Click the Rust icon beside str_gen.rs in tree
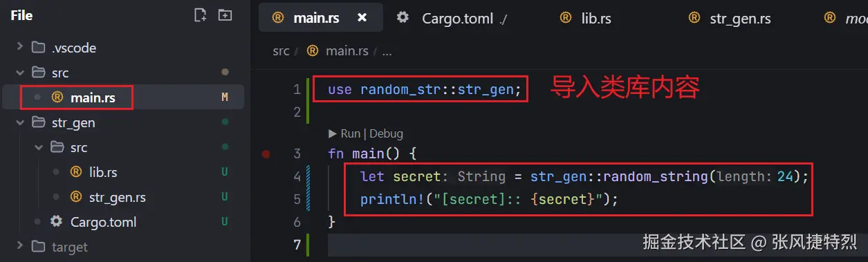This screenshot has height=262, width=868. [76, 197]
